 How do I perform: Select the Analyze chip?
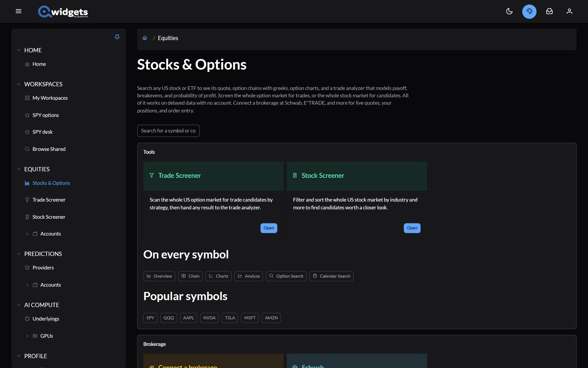tap(248, 276)
